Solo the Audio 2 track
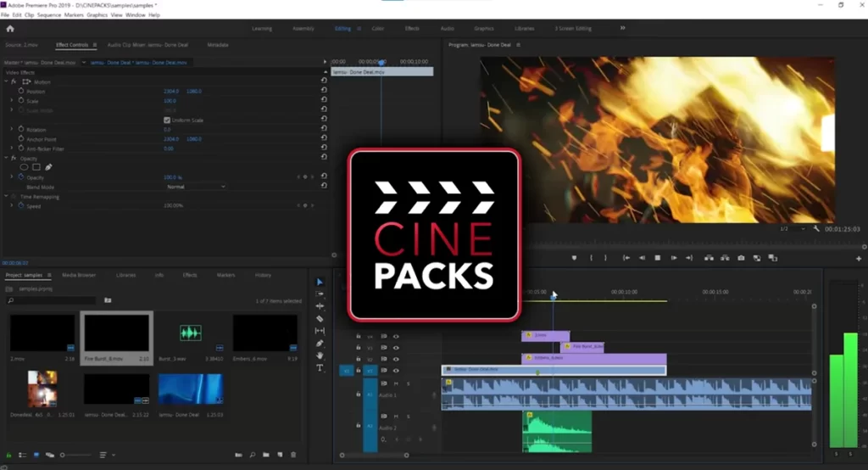Screen dimensions: 868x470 click(409, 417)
